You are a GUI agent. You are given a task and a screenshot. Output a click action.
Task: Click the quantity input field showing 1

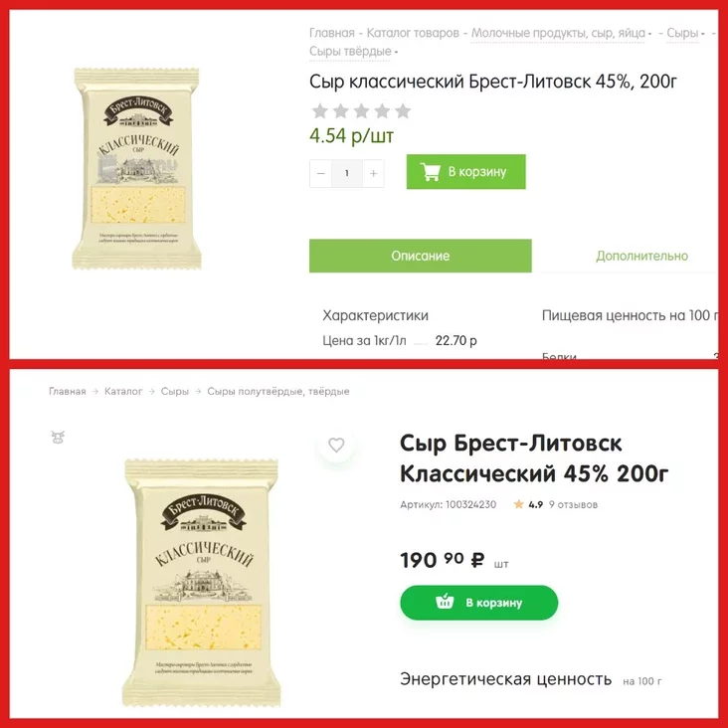click(x=347, y=174)
